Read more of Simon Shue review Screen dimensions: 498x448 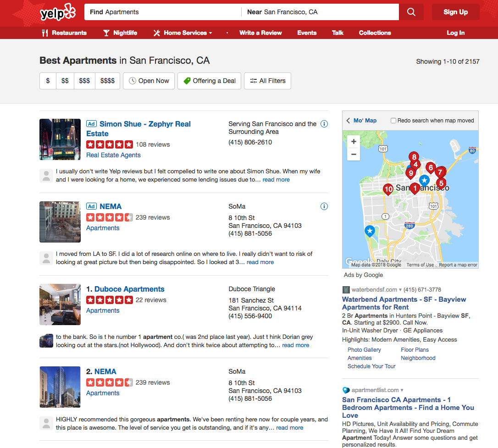tap(276, 179)
